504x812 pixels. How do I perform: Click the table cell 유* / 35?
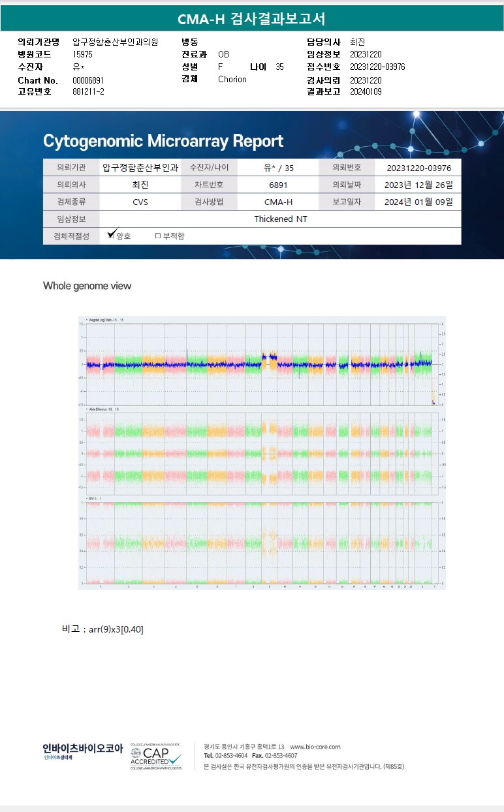click(x=279, y=168)
